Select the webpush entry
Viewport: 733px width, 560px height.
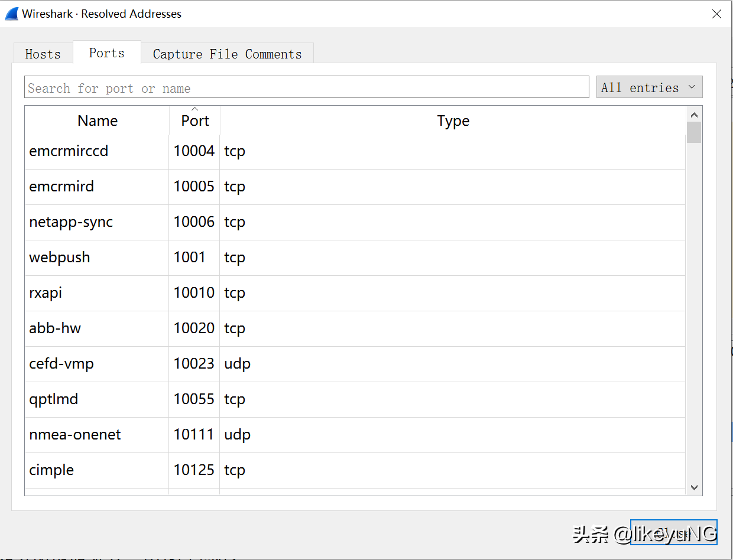pos(60,258)
